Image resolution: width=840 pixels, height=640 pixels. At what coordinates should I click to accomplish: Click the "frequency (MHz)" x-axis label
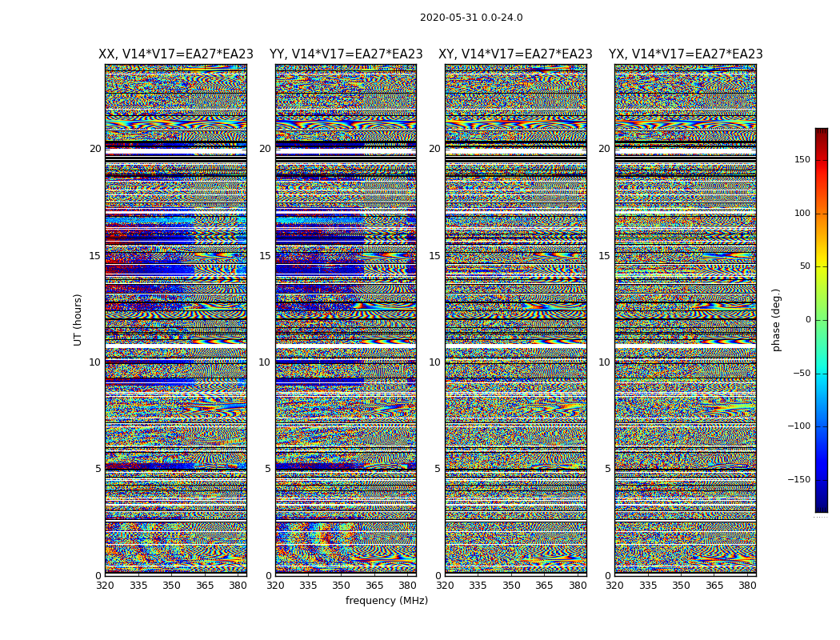point(386,600)
